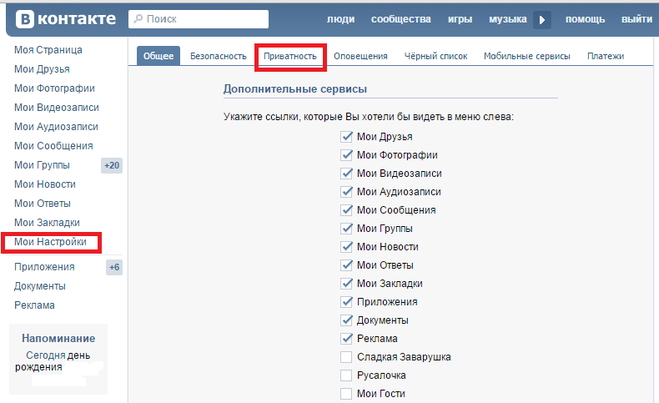659x403 pixels.
Task: Click the +6 applications counter badge
Action: tap(114, 267)
